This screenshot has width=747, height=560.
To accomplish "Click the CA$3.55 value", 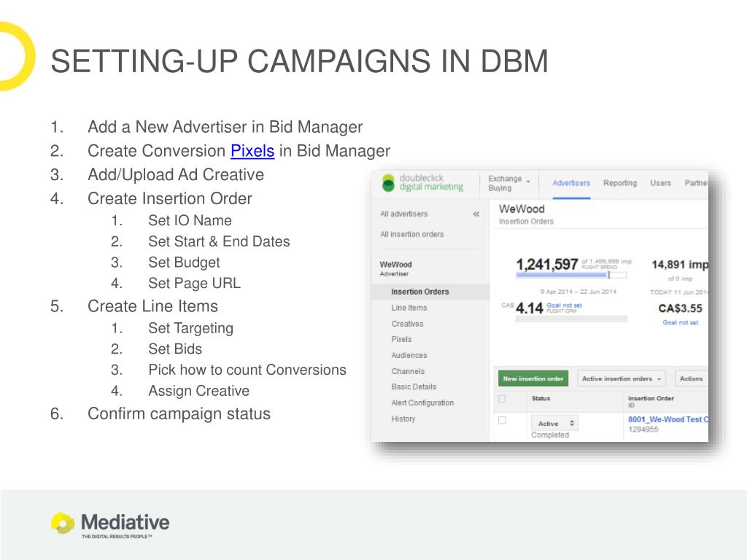I will pos(681,308).
